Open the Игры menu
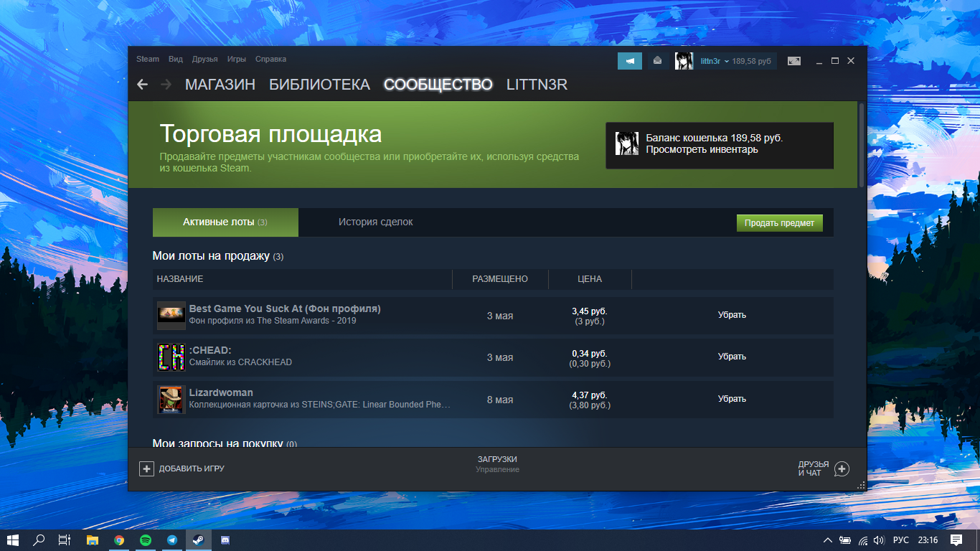Screen dimensions: 980x551 pyautogui.click(x=237, y=59)
